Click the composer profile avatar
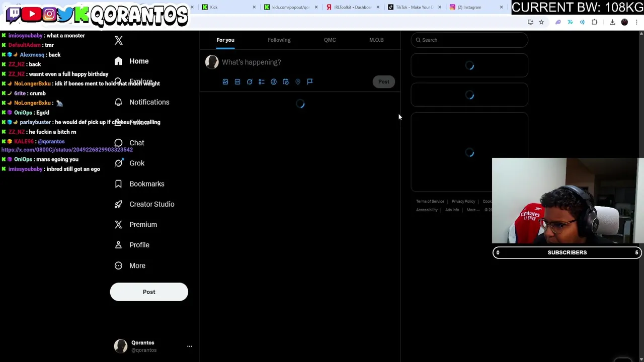 (x=212, y=62)
